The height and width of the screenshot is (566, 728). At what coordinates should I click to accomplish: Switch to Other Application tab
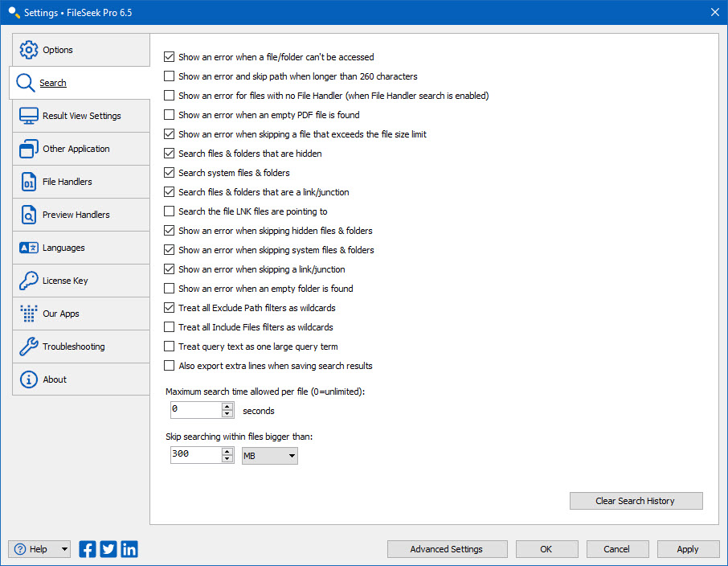(x=81, y=149)
